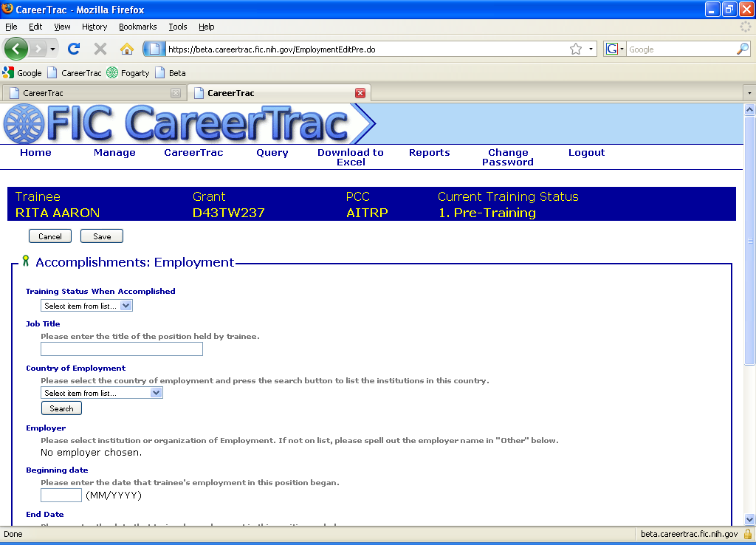Click the Job Title text field
Image resolution: width=756 pixels, height=545 pixels.
click(122, 349)
